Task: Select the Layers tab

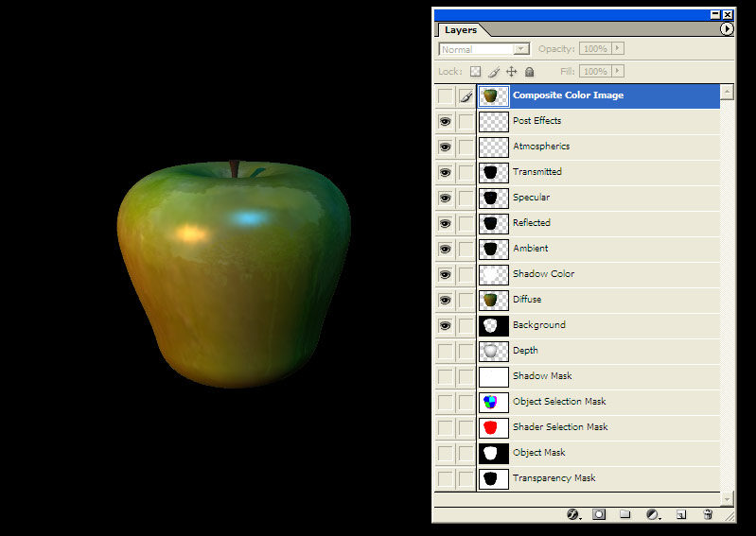Action: coord(461,30)
